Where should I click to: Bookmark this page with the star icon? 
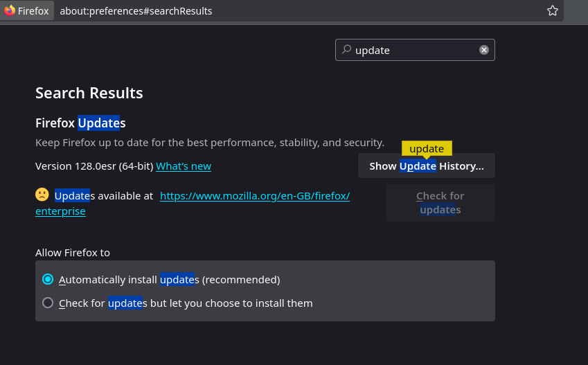[553, 10]
